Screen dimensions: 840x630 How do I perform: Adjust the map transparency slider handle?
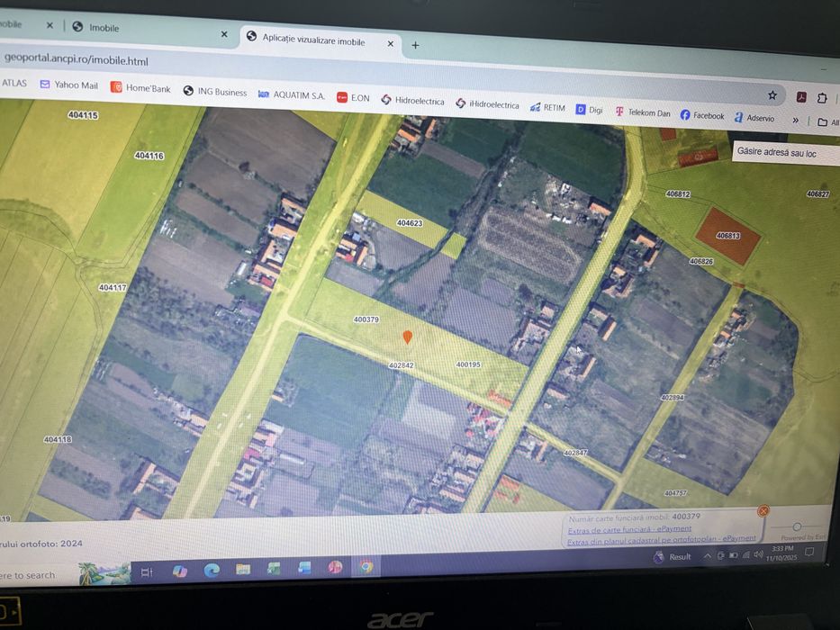[797, 526]
